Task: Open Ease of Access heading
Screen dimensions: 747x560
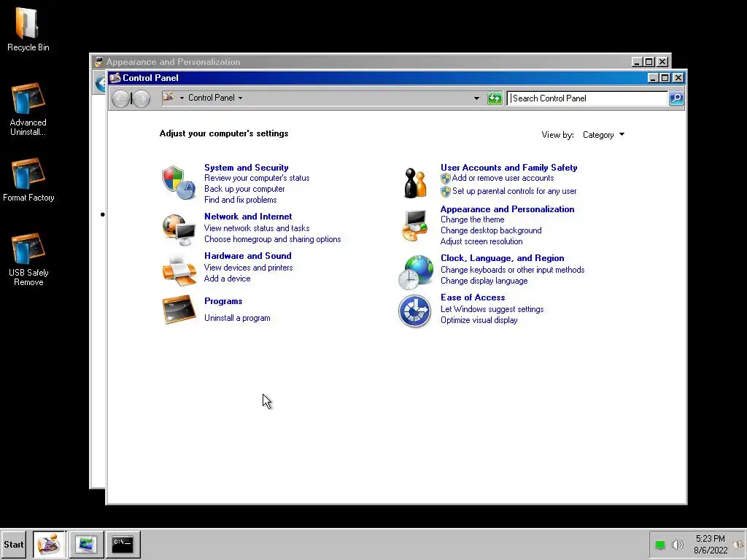Action: [x=473, y=297]
